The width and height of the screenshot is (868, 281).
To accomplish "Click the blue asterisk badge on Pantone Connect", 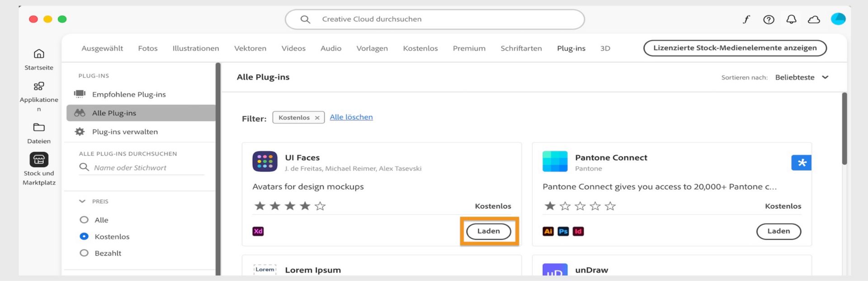I will [802, 162].
